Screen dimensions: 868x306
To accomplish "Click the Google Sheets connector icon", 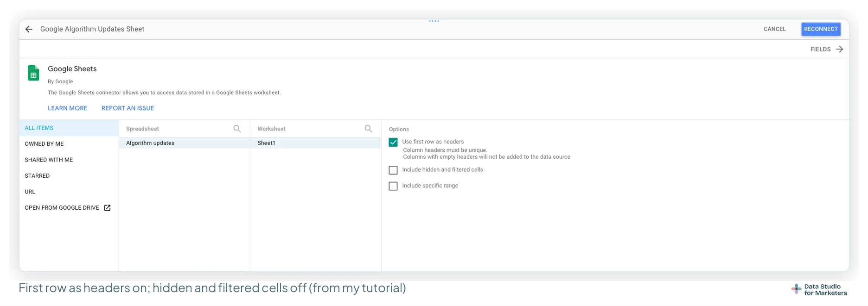I will pyautogui.click(x=33, y=73).
